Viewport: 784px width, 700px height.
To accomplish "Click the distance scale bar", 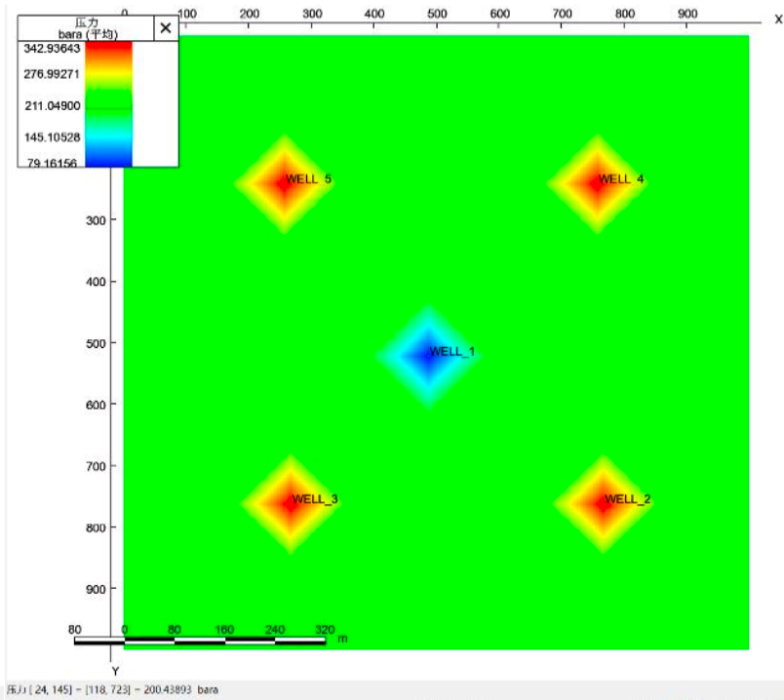I will click(x=200, y=641).
